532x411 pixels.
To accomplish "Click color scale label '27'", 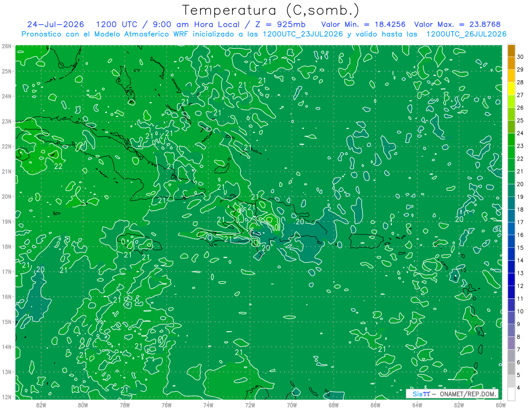I will pos(520,95).
